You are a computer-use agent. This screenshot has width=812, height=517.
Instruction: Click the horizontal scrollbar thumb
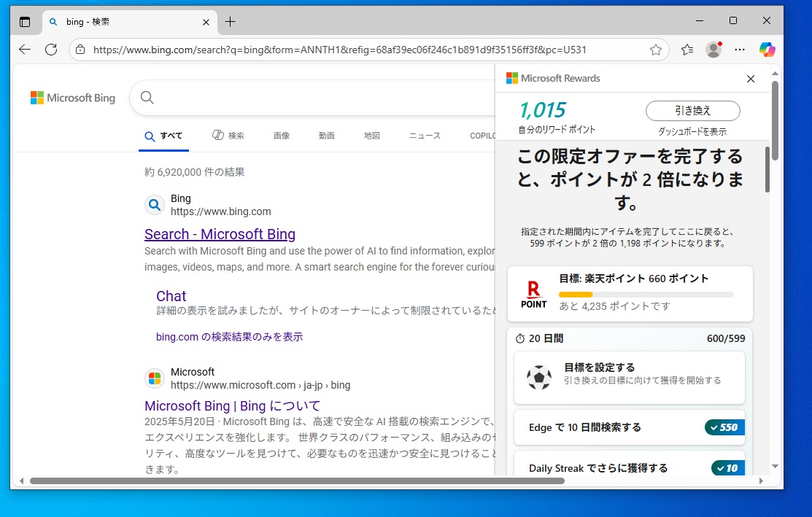click(x=297, y=481)
